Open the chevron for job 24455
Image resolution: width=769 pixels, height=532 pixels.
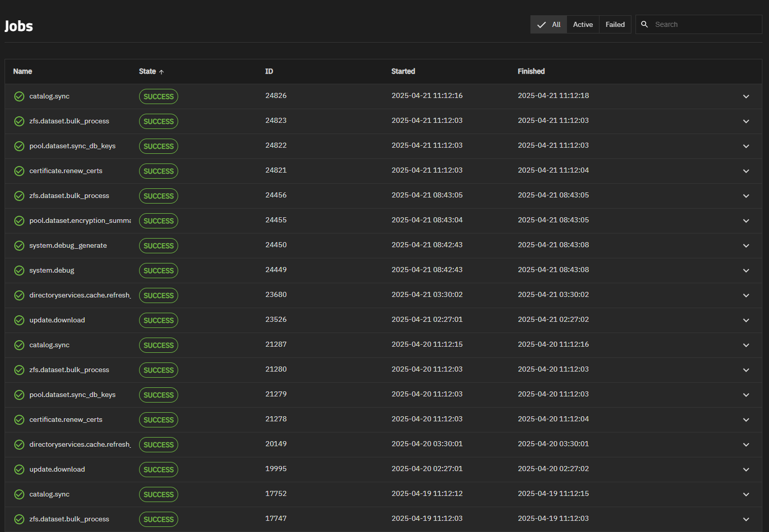[x=746, y=221]
